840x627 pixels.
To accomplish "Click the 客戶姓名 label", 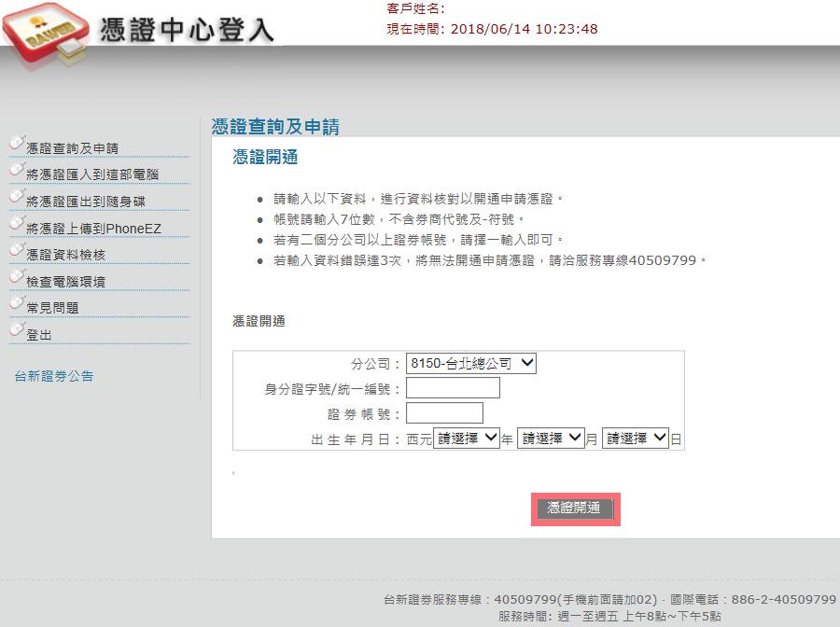I will [x=415, y=8].
